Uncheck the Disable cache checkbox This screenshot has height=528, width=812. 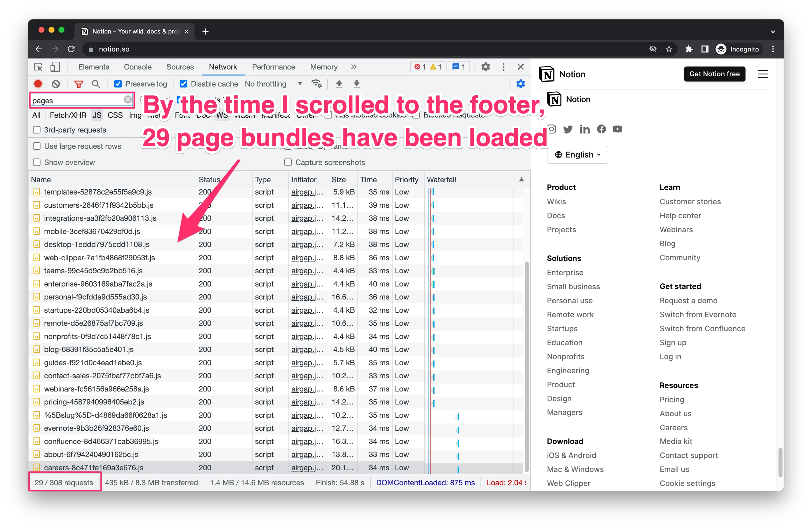click(x=183, y=83)
